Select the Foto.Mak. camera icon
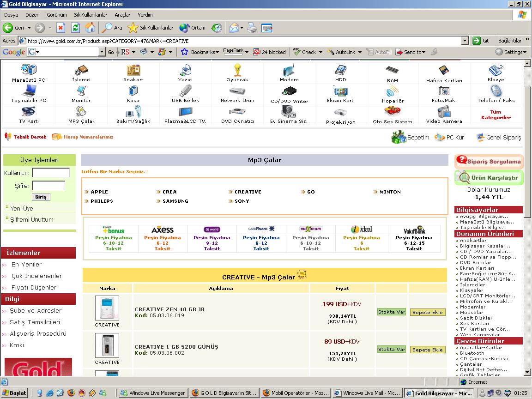532x399 pixels. [444, 91]
